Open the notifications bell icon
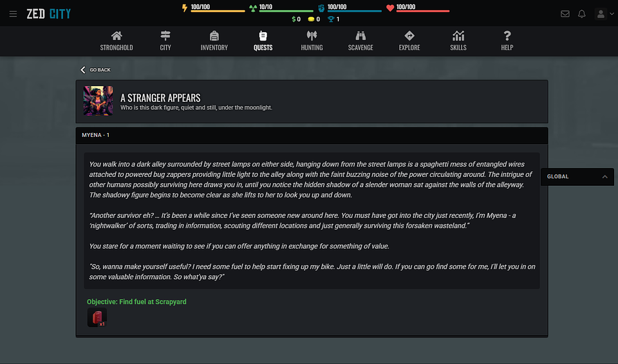This screenshot has width=618, height=364. click(x=582, y=14)
